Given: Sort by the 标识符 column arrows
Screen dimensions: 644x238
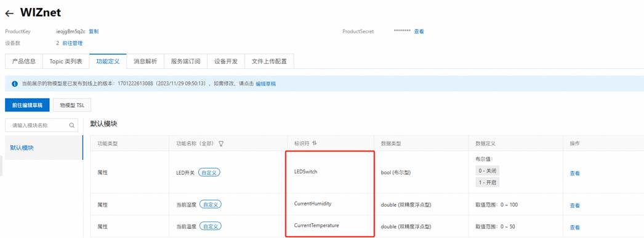Looking at the screenshot, I should [x=315, y=143].
